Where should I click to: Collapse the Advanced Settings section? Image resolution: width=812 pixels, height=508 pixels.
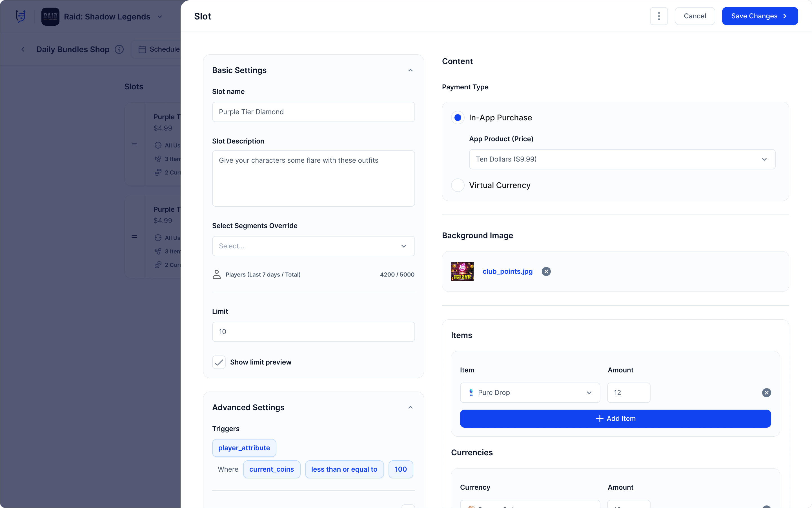410,407
